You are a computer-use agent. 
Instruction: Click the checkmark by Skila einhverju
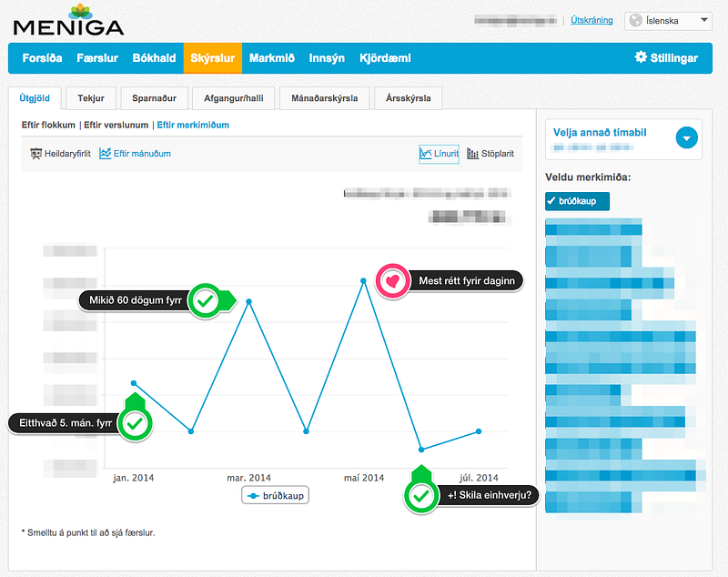tap(421, 496)
